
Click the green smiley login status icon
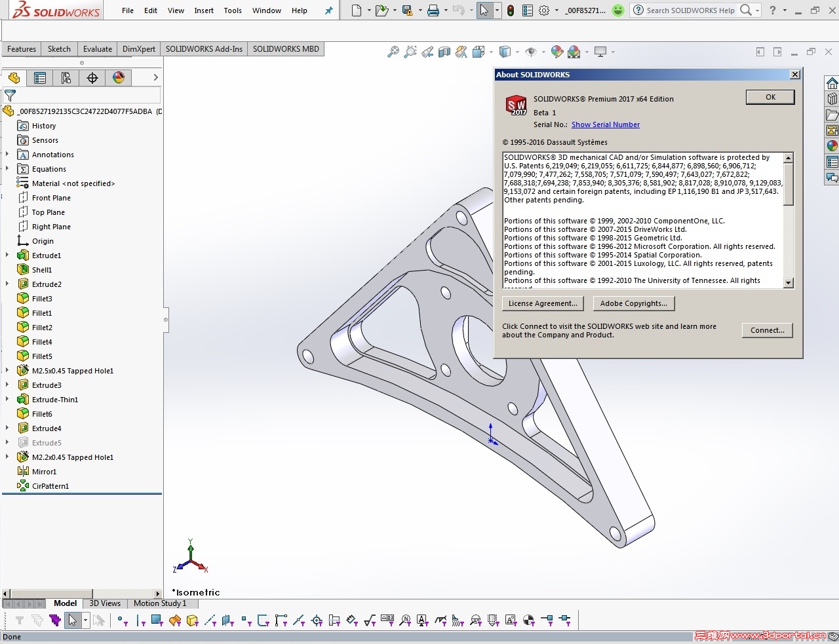[x=617, y=10]
